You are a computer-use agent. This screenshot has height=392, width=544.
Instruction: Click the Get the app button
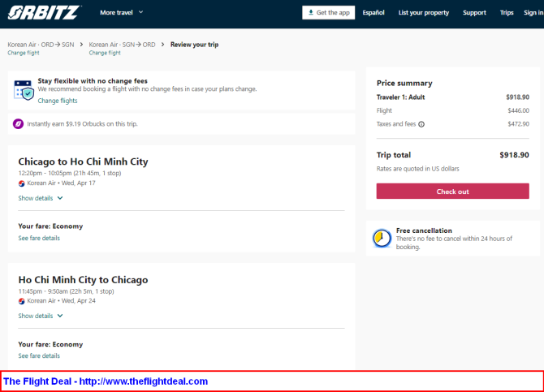click(x=329, y=13)
